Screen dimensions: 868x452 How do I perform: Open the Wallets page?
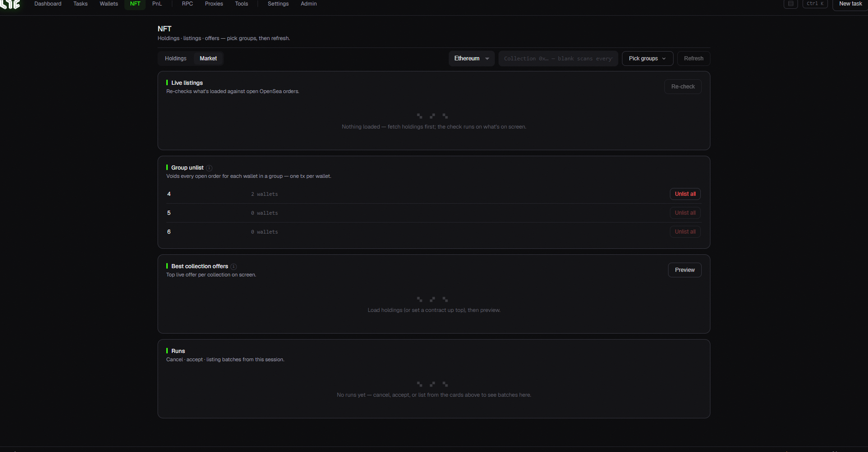coord(109,4)
